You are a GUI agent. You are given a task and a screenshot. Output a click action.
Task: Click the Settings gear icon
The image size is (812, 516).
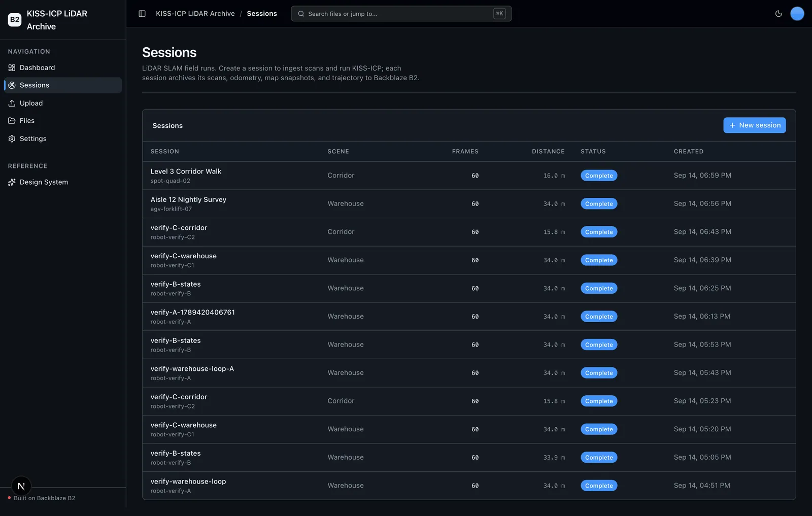click(x=12, y=139)
